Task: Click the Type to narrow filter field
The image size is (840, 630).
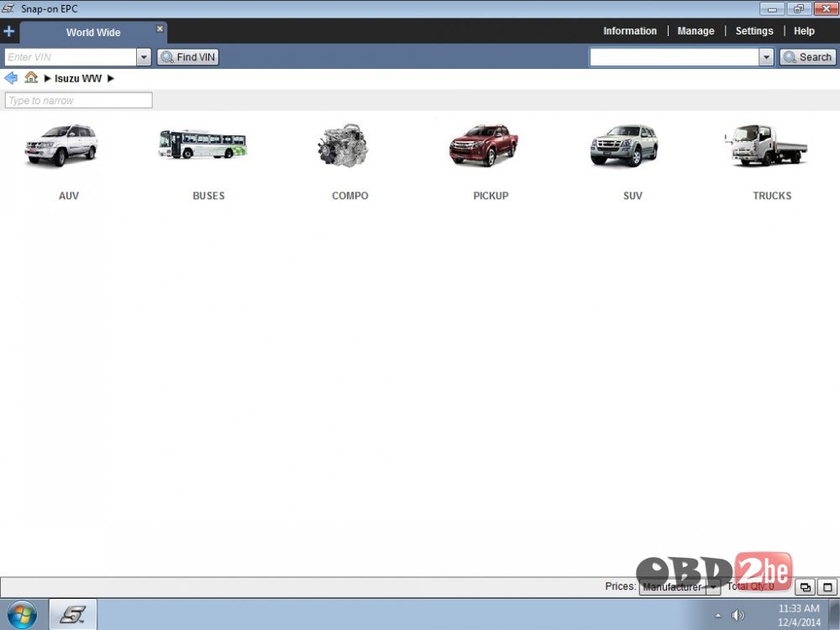Action: tap(79, 100)
